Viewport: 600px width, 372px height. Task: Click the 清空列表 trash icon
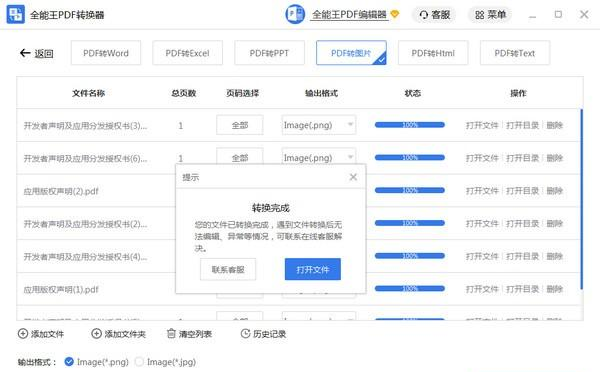[171, 334]
